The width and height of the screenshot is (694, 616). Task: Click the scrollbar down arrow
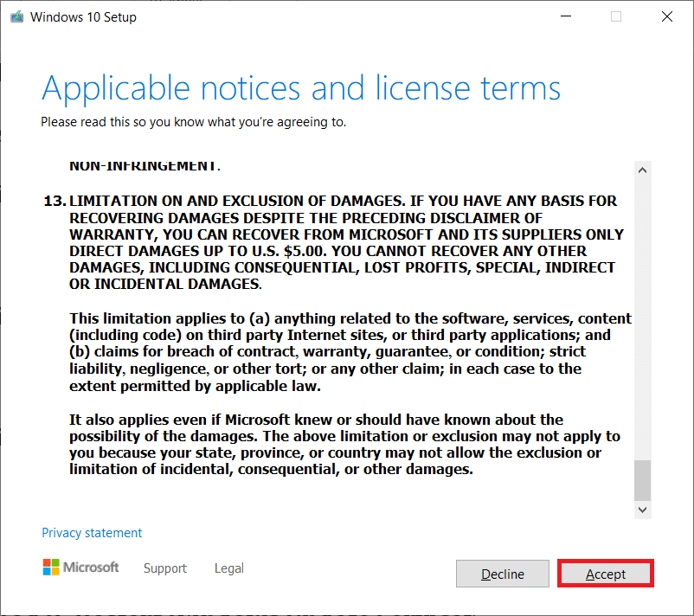[642, 510]
